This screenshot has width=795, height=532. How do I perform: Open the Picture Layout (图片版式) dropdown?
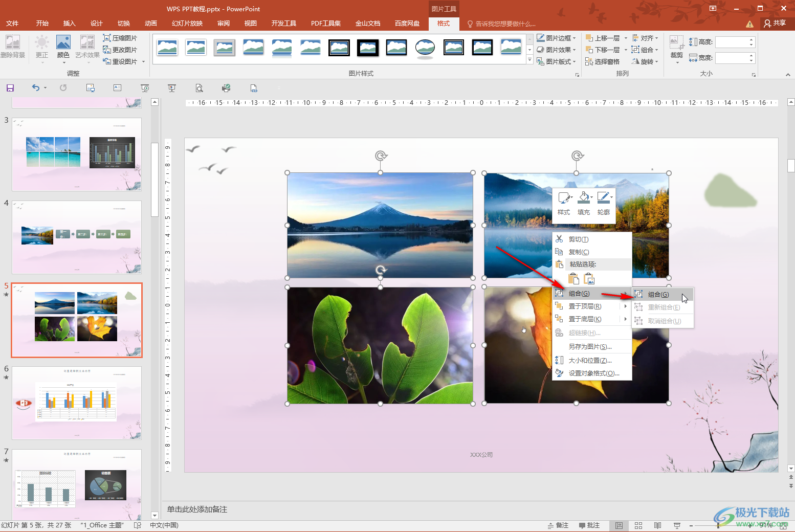pyautogui.click(x=556, y=61)
